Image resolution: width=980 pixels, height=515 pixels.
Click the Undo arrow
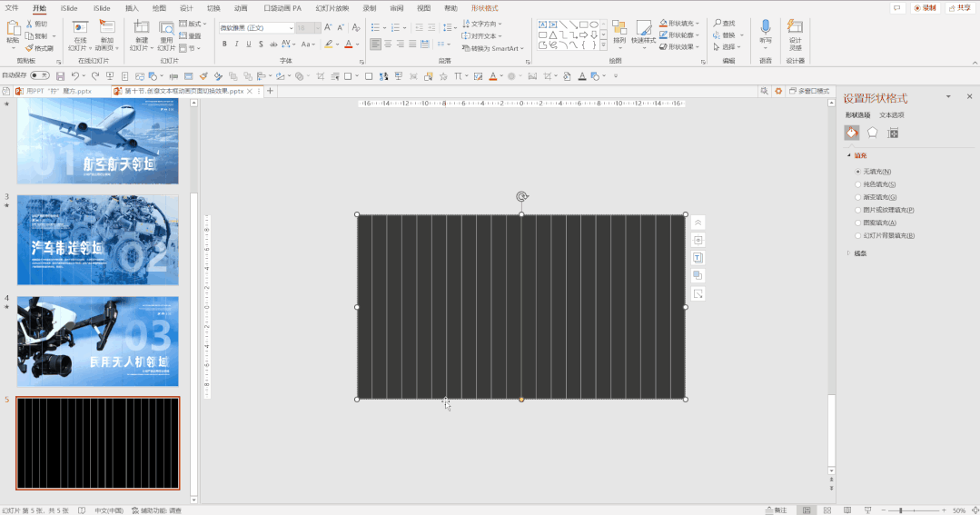coord(75,75)
